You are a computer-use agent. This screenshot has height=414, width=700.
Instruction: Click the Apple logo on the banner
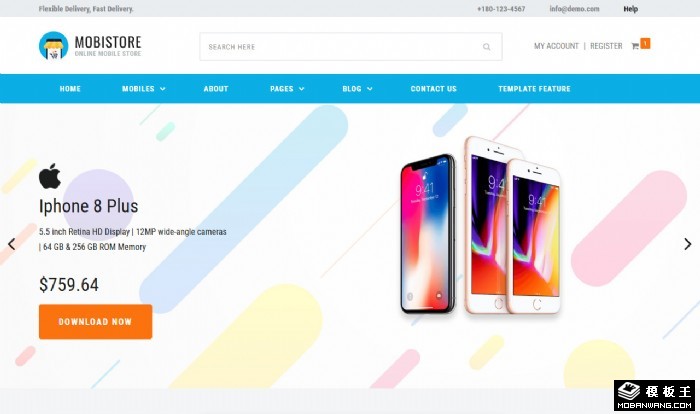pos(50,176)
